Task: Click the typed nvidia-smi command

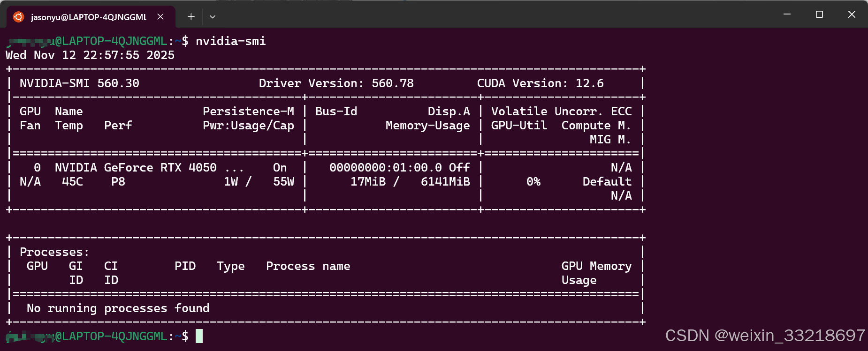Action: (x=231, y=41)
